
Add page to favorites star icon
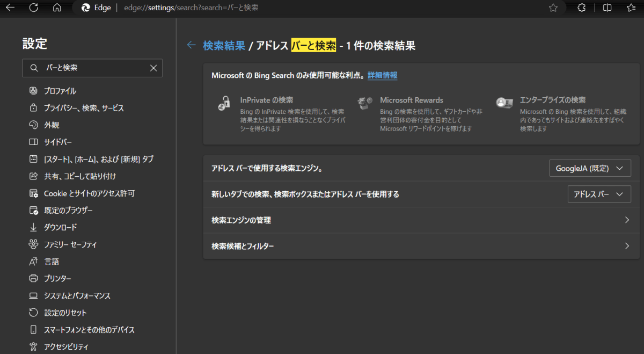pos(553,8)
